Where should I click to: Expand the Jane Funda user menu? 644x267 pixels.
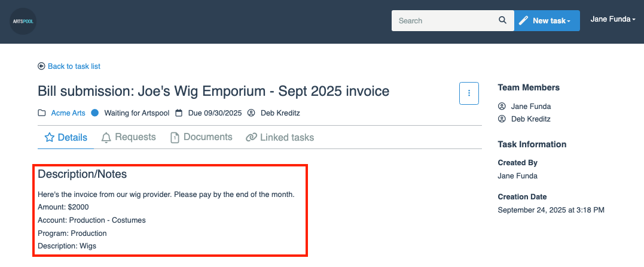[612, 19]
